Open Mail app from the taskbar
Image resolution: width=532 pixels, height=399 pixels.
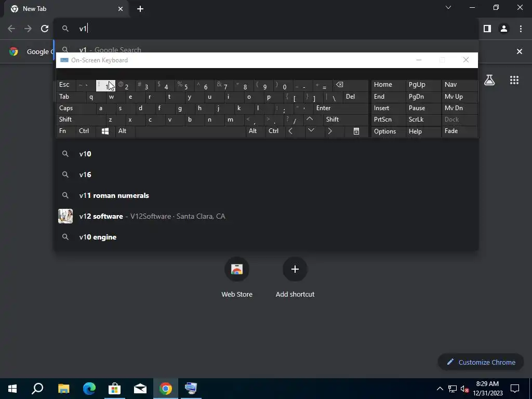140,389
